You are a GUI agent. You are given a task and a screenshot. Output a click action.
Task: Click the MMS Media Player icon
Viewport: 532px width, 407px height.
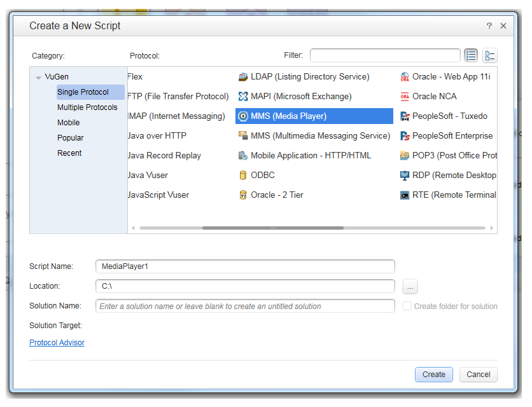tap(243, 116)
